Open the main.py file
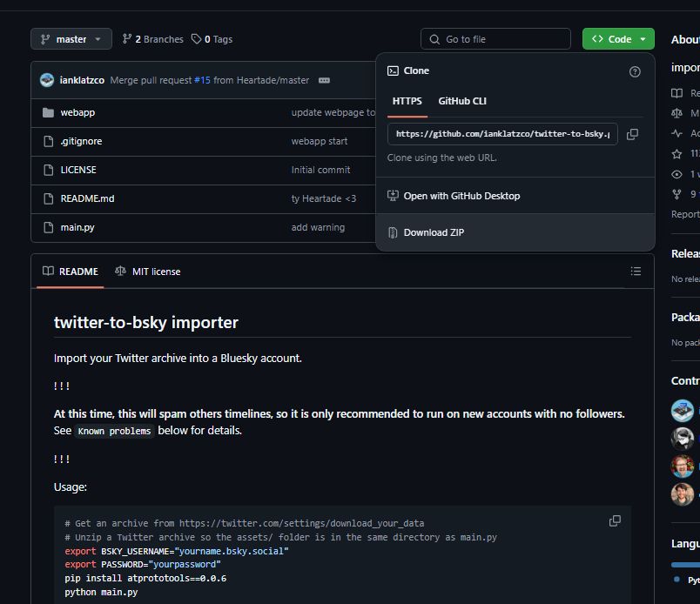The height and width of the screenshot is (604, 700). 77,227
